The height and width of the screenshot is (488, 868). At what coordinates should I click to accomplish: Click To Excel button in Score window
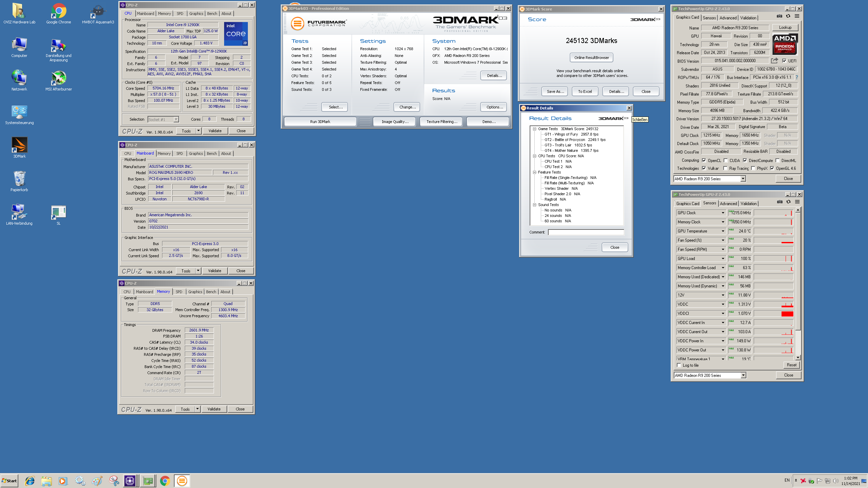click(x=585, y=91)
